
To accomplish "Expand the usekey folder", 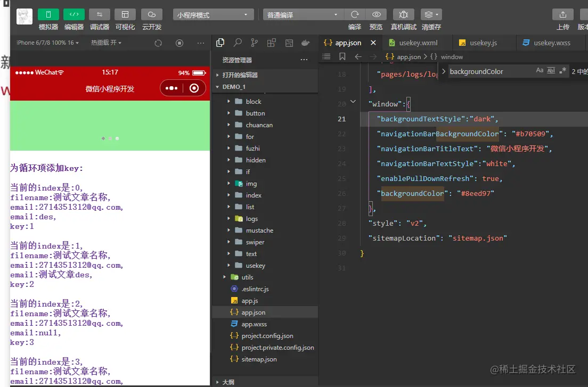I will click(x=265, y=265).
